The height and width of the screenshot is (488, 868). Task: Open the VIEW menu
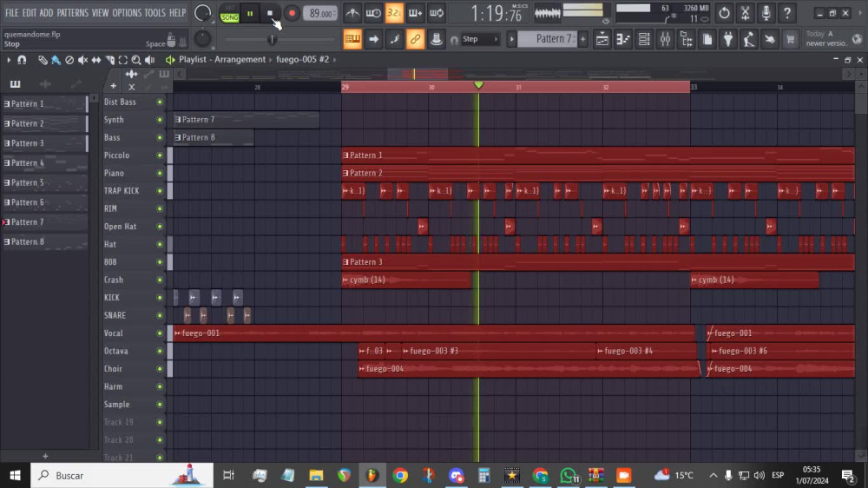click(100, 13)
